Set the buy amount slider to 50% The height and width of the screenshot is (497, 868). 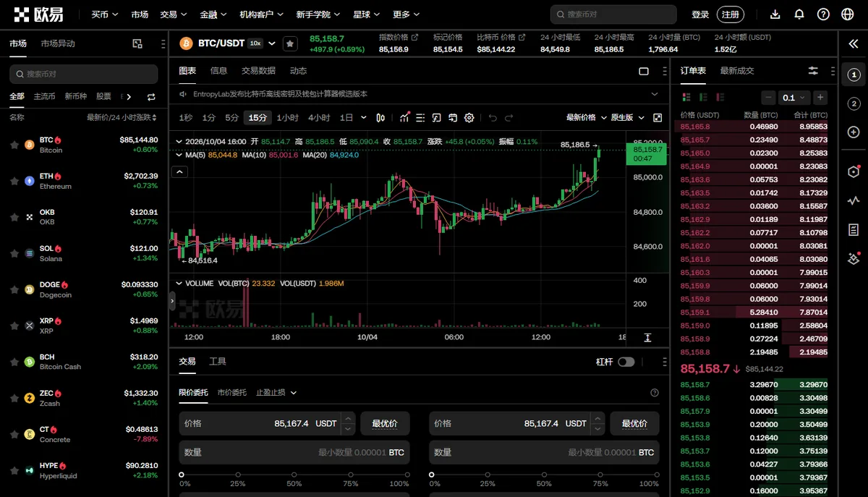click(294, 475)
